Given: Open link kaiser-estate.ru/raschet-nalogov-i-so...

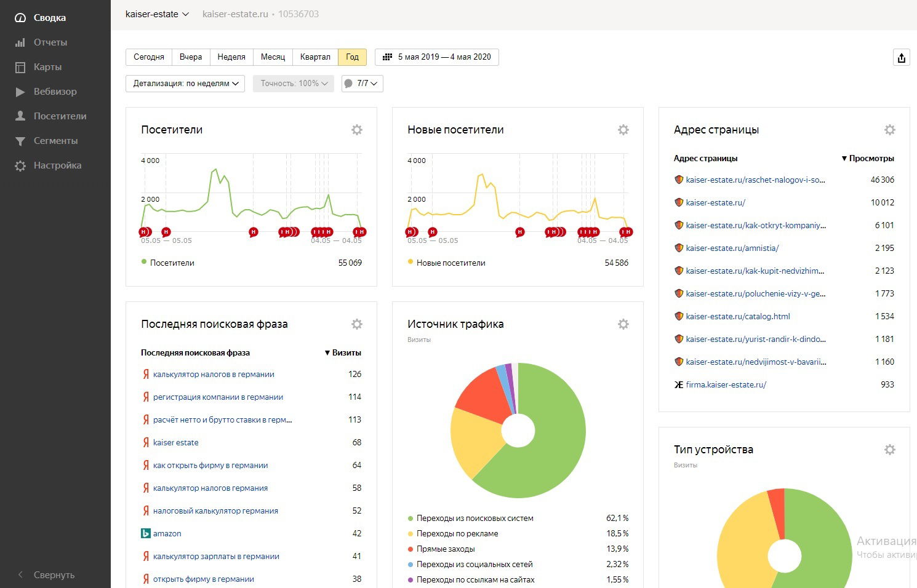Looking at the screenshot, I should tap(755, 180).
